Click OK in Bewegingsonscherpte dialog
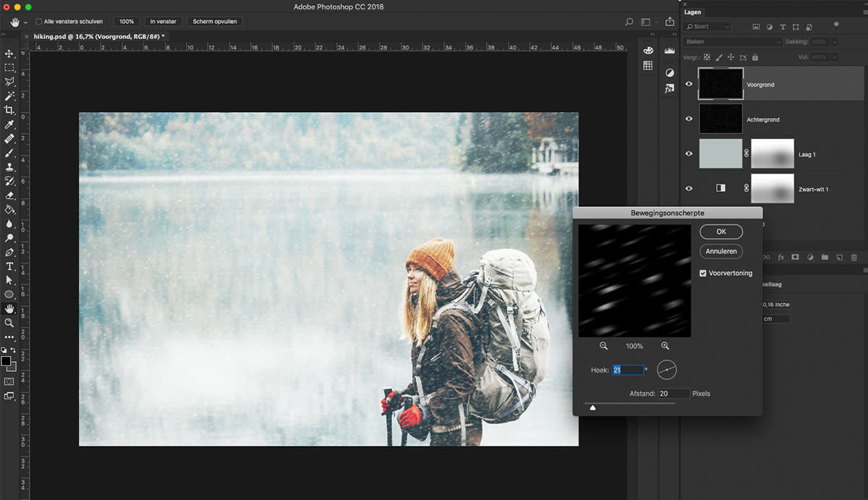The height and width of the screenshot is (500, 868). pyautogui.click(x=721, y=232)
